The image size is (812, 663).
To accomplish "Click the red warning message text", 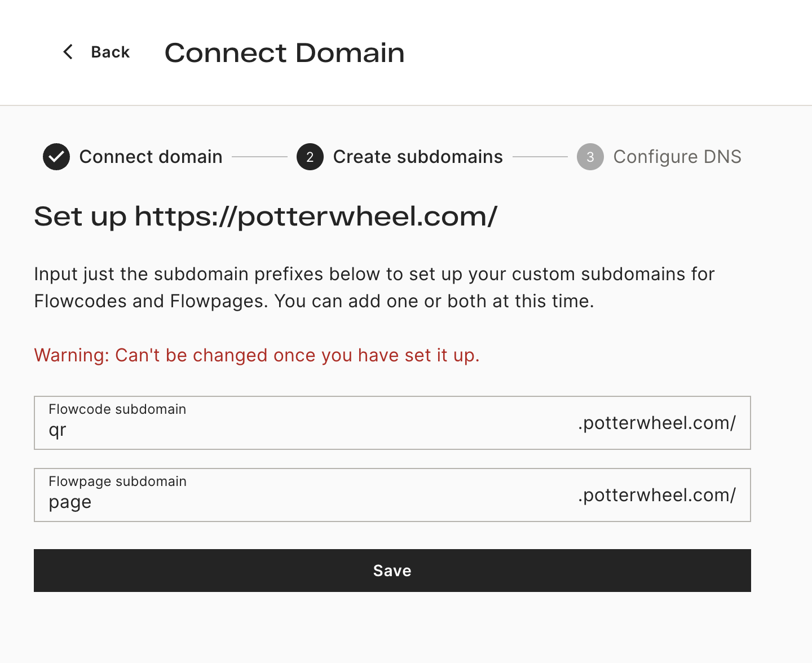I will click(257, 355).
